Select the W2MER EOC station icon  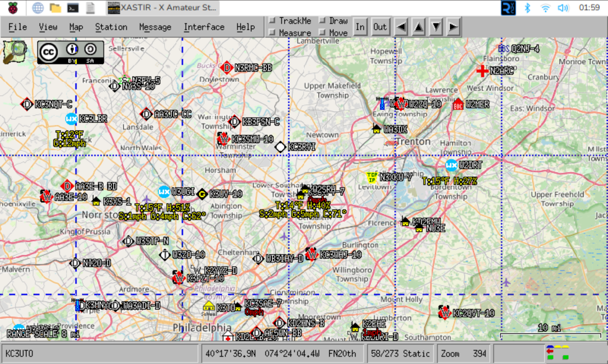tap(458, 105)
